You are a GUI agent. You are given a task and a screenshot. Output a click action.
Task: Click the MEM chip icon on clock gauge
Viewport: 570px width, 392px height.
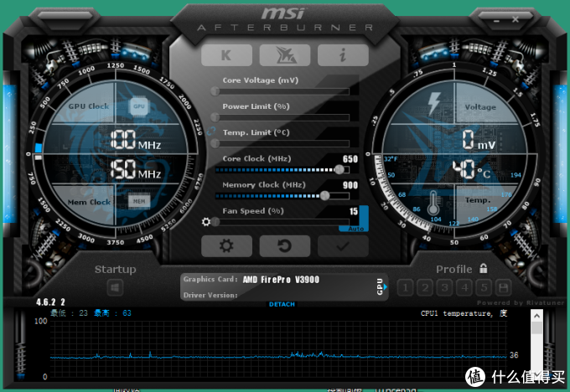click(x=139, y=201)
